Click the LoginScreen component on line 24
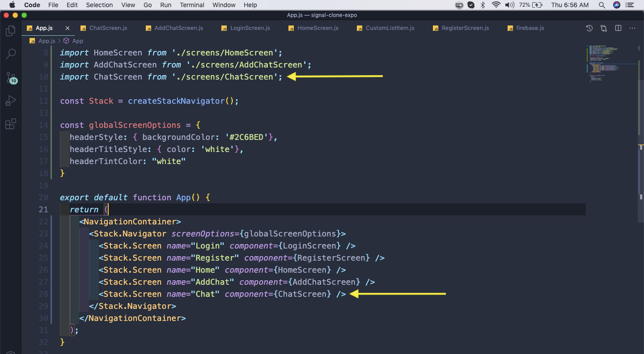Image resolution: width=644 pixels, height=354 pixels. tap(309, 246)
